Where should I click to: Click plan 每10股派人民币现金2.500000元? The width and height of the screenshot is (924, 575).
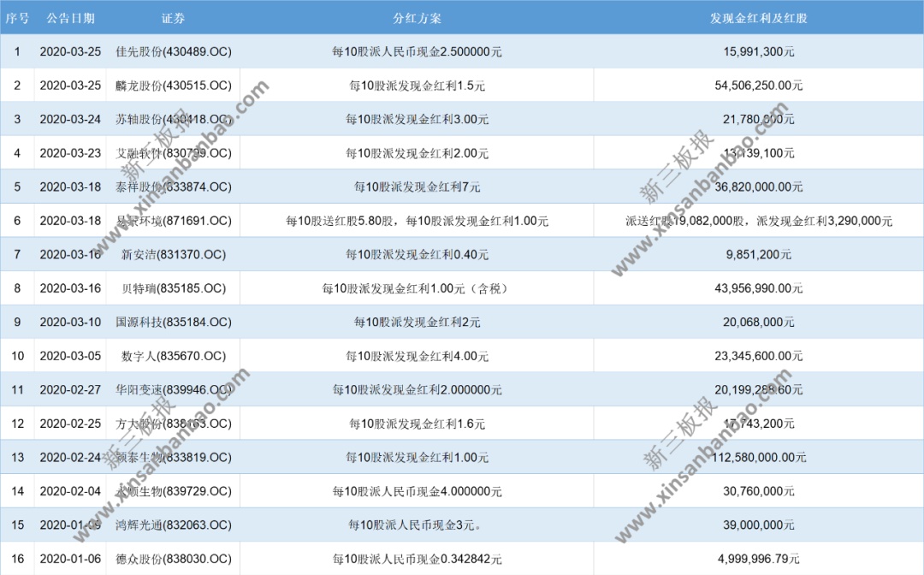coord(418,52)
